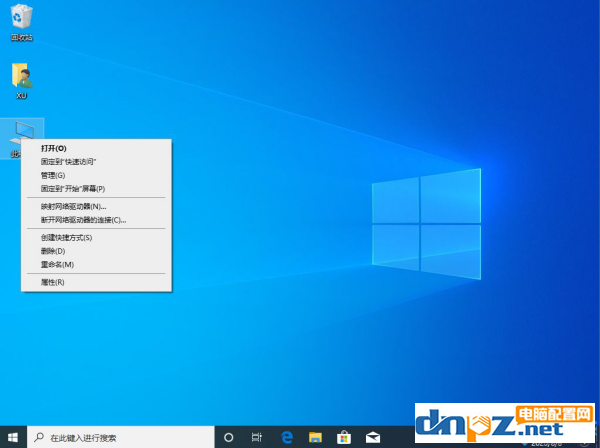Choose 打开(O) in context menu
The height and width of the screenshot is (448, 600).
pos(96,148)
